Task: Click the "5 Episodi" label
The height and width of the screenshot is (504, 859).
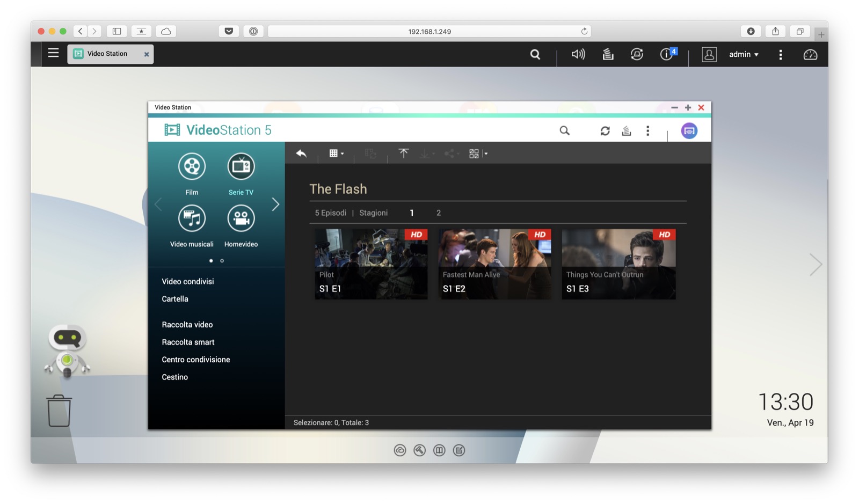Action: click(x=331, y=213)
